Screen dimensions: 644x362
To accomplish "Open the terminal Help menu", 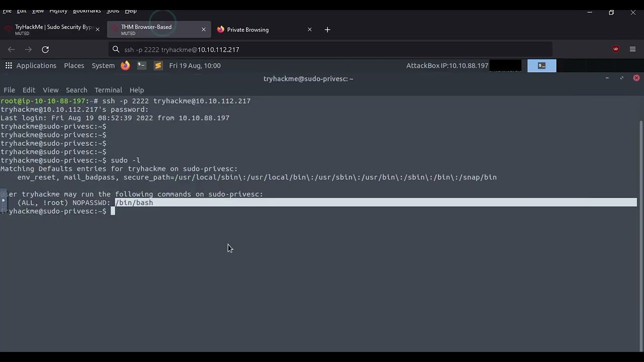I will [x=137, y=90].
